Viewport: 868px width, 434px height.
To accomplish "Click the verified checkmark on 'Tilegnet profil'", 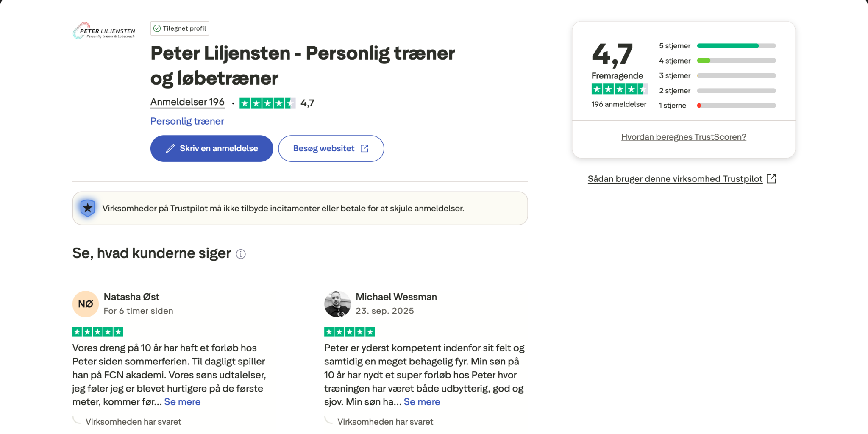I will pyautogui.click(x=157, y=28).
